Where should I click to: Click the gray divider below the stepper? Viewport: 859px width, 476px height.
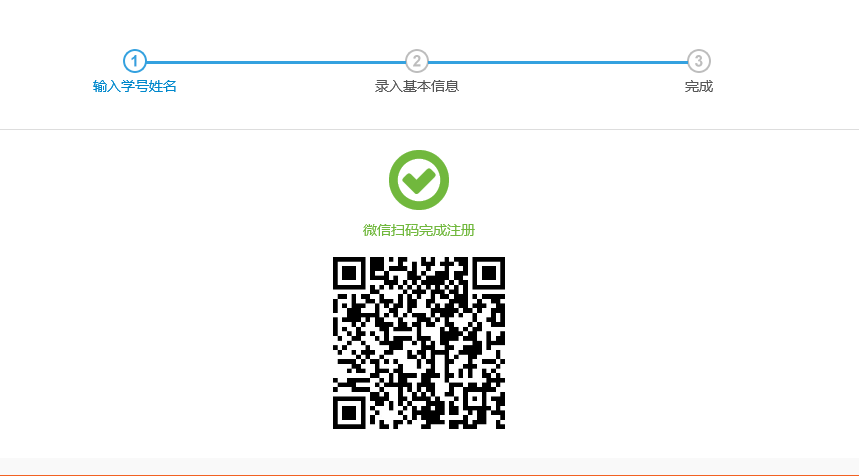click(430, 130)
